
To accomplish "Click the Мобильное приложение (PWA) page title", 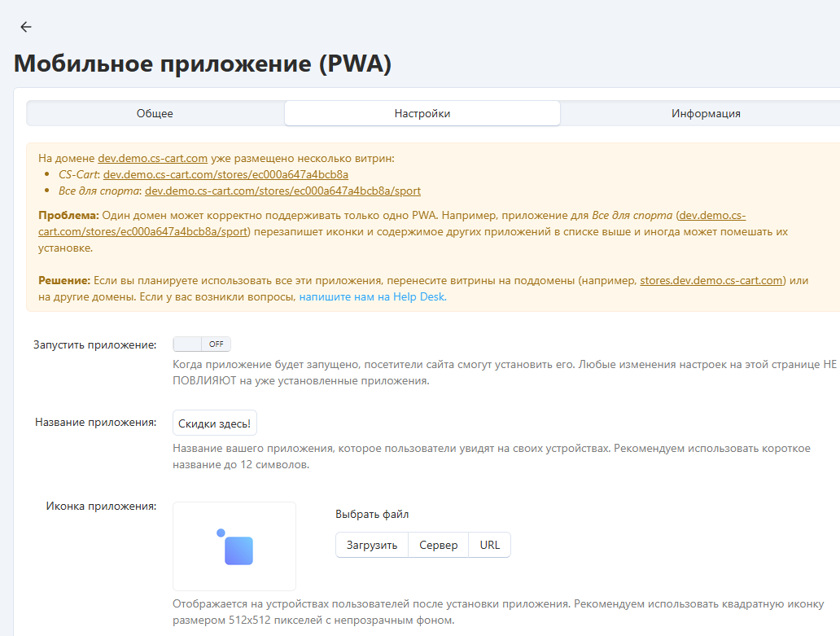I will [203, 64].
